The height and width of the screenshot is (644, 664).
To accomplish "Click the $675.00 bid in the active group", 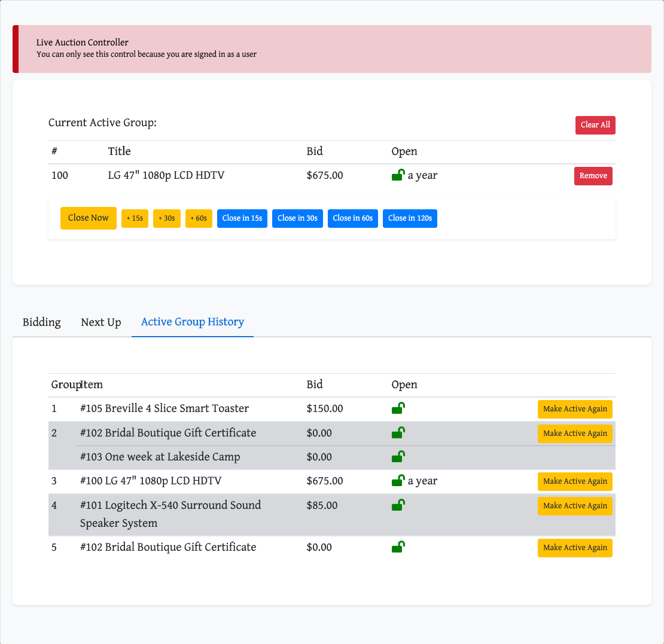I will click(324, 175).
